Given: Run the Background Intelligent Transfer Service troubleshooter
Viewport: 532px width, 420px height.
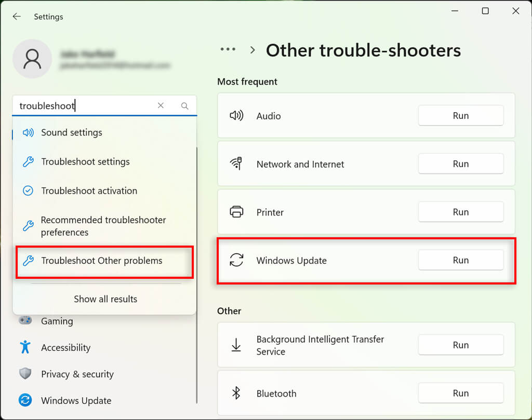Looking at the screenshot, I should click(x=461, y=345).
